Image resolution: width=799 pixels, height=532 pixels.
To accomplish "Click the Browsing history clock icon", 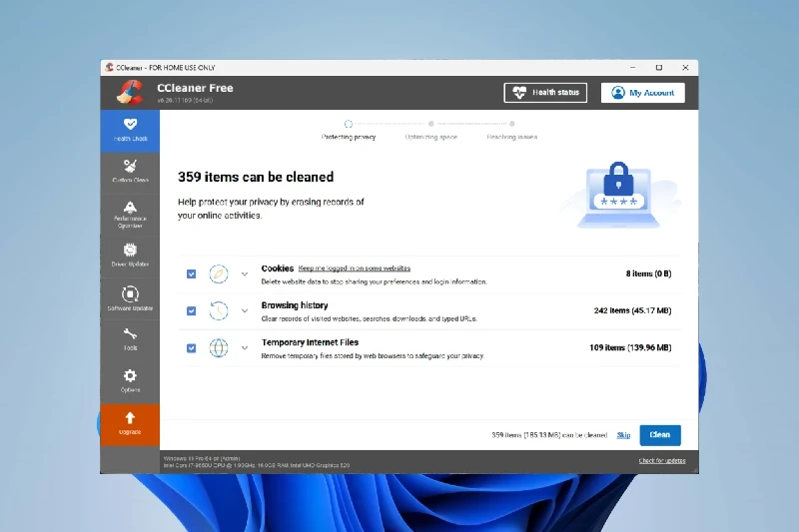I will pos(219,310).
